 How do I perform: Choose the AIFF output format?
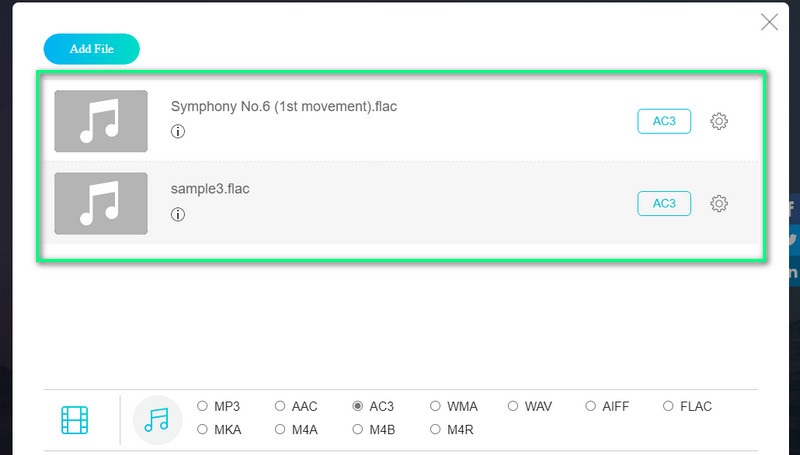[590, 406]
